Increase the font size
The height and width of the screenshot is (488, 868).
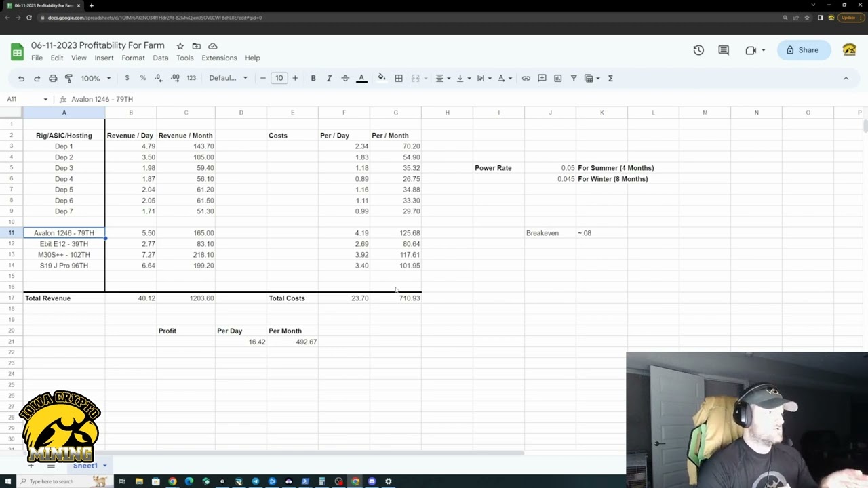click(x=295, y=79)
